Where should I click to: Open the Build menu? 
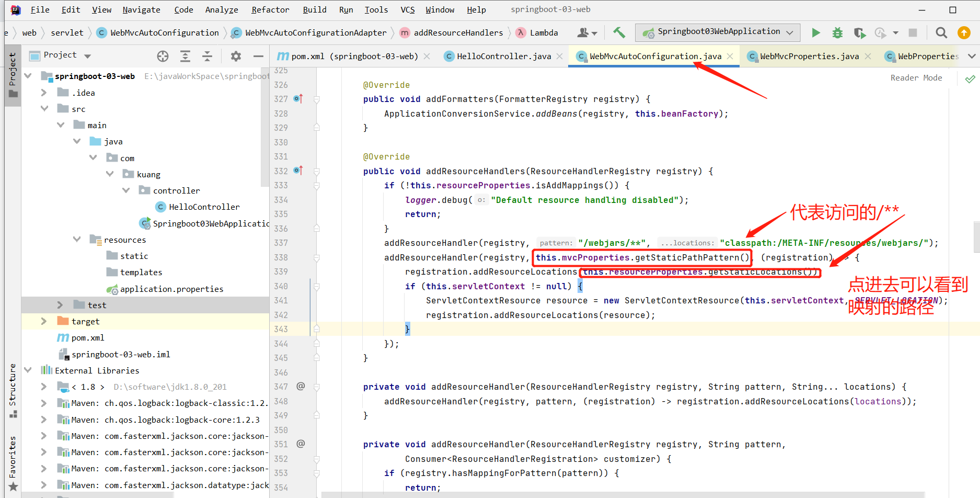315,9
